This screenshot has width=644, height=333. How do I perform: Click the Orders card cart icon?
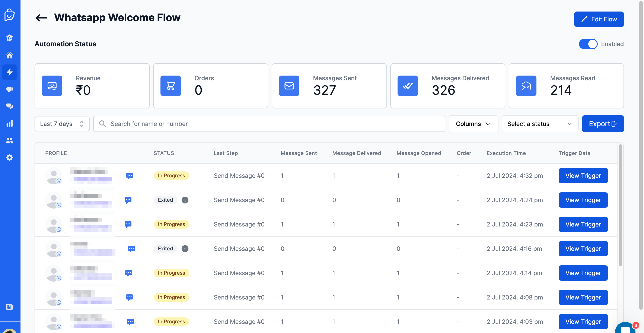click(x=170, y=86)
